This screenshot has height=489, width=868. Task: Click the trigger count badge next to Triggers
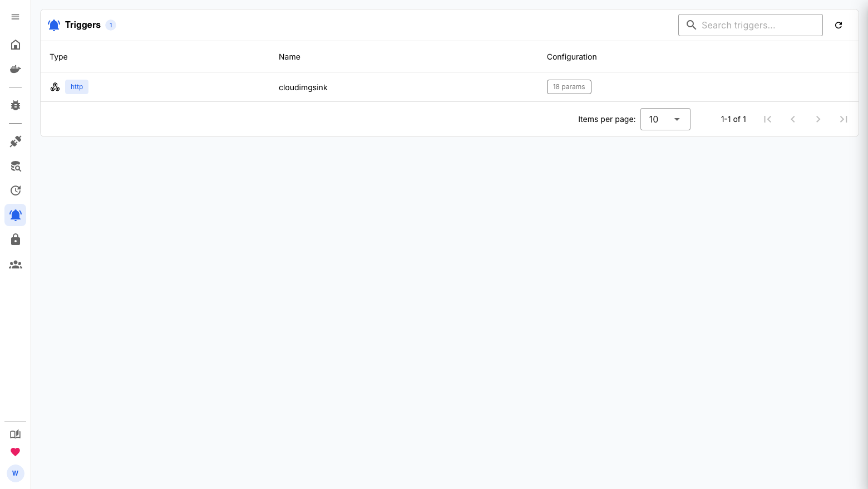pyautogui.click(x=111, y=25)
